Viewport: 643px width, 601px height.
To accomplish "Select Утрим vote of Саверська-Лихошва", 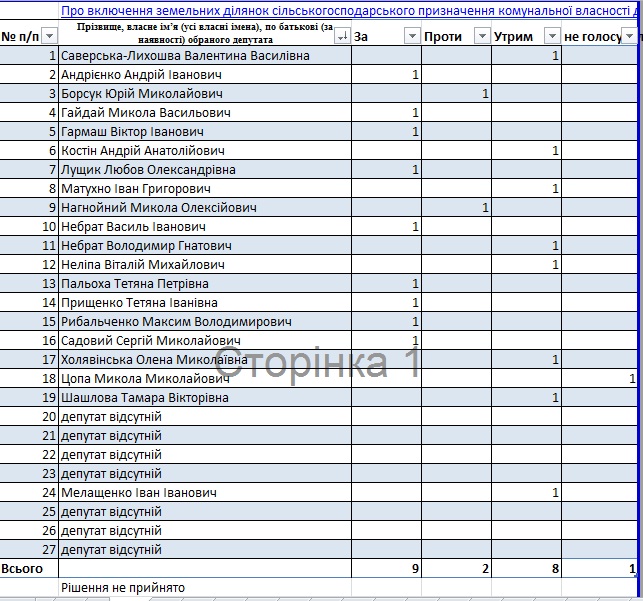I will point(527,55).
